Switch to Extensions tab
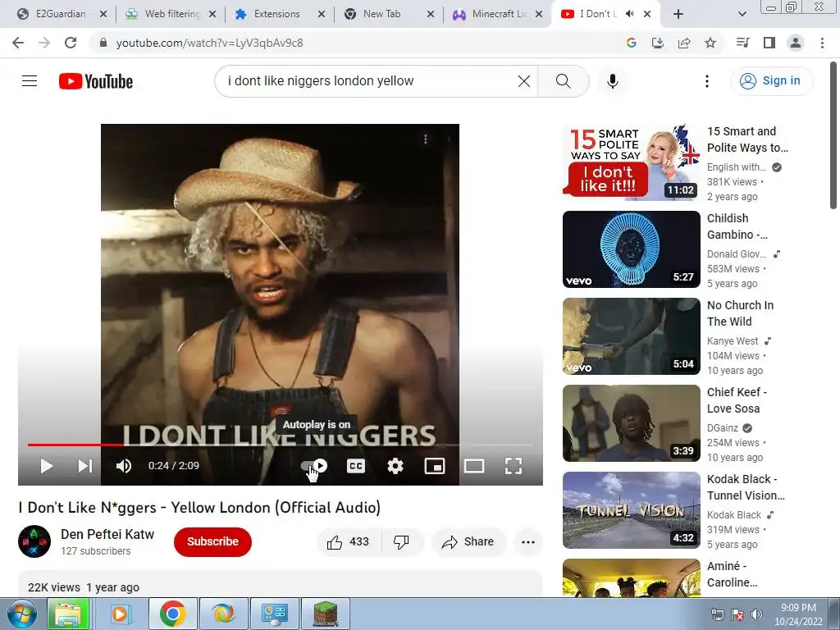Viewport: 840px width, 630px height. click(x=279, y=14)
